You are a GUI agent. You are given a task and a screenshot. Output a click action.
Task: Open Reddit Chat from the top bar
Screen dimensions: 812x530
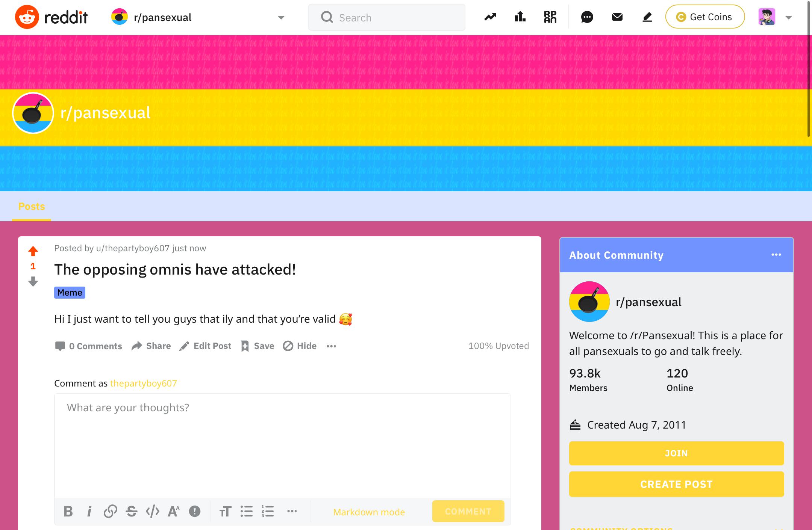(x=587, y=17)
